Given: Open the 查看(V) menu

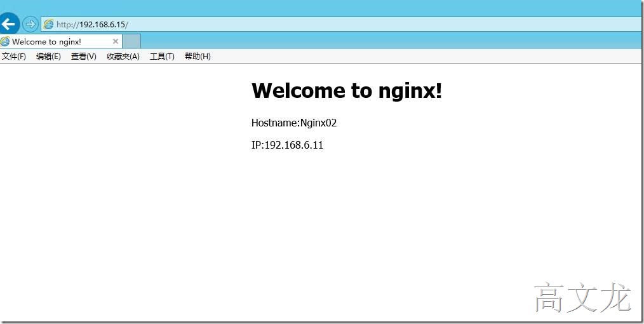Looking at the screenshot, I should point(84,57).
